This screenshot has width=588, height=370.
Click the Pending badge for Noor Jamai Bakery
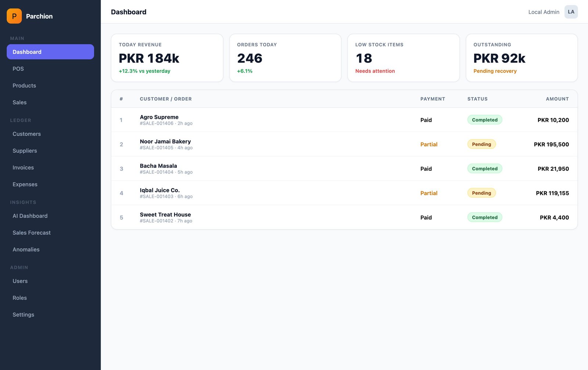(x=481, y=144)
